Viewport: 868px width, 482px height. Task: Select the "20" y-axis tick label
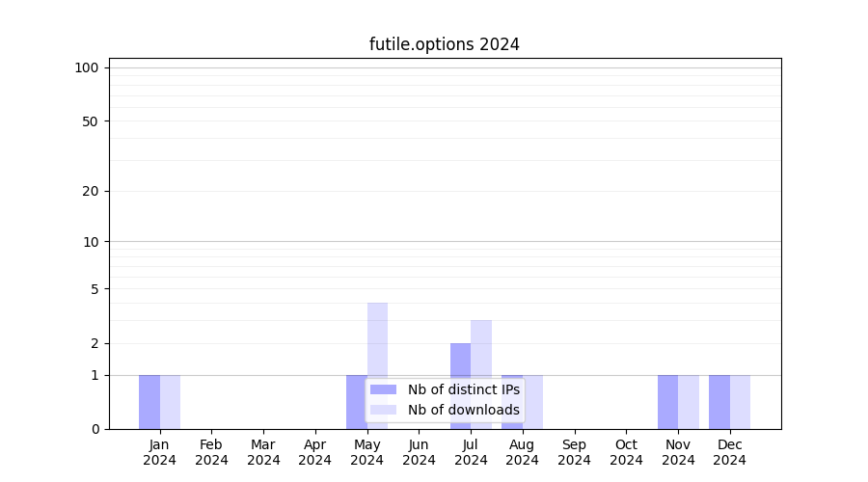(x=91, y=191)
